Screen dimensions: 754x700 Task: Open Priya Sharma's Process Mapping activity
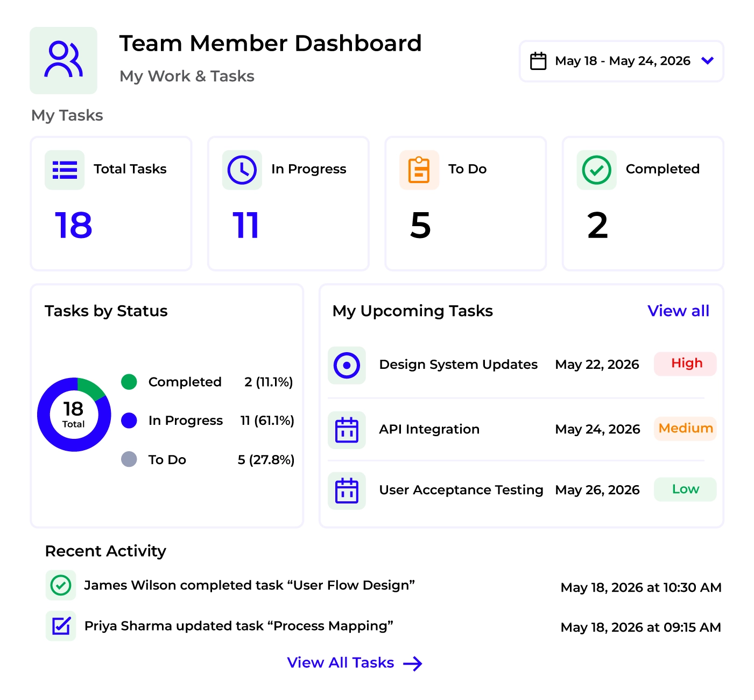[239, 626]
